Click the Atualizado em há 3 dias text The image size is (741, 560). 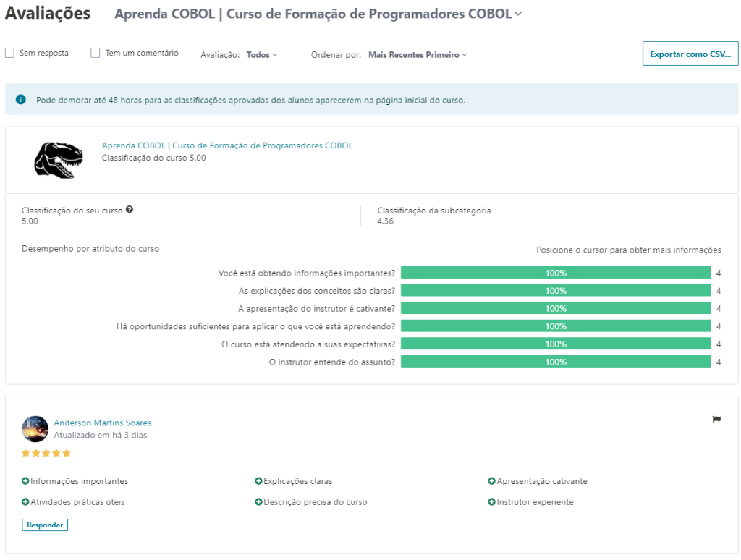100,436
